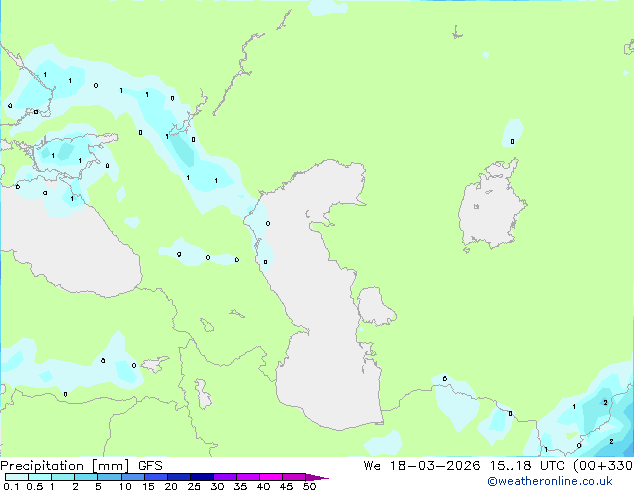Click the '25' legend scale label
This screenshot has height=490, width=634.
(194, 486)
